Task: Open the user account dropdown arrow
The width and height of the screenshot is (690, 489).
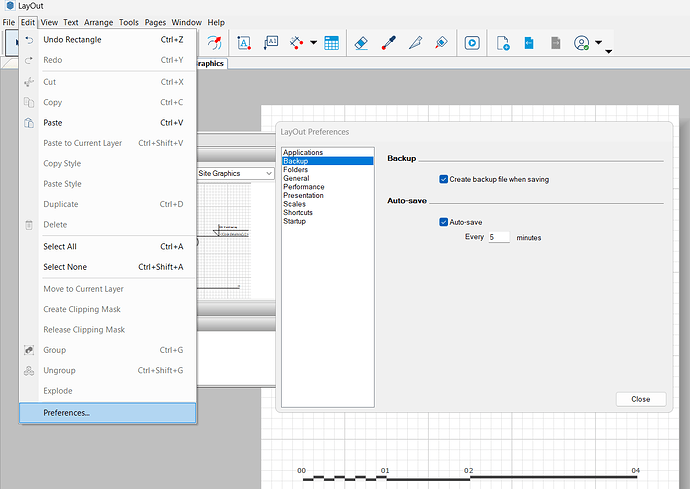Action: coord(598,43)
